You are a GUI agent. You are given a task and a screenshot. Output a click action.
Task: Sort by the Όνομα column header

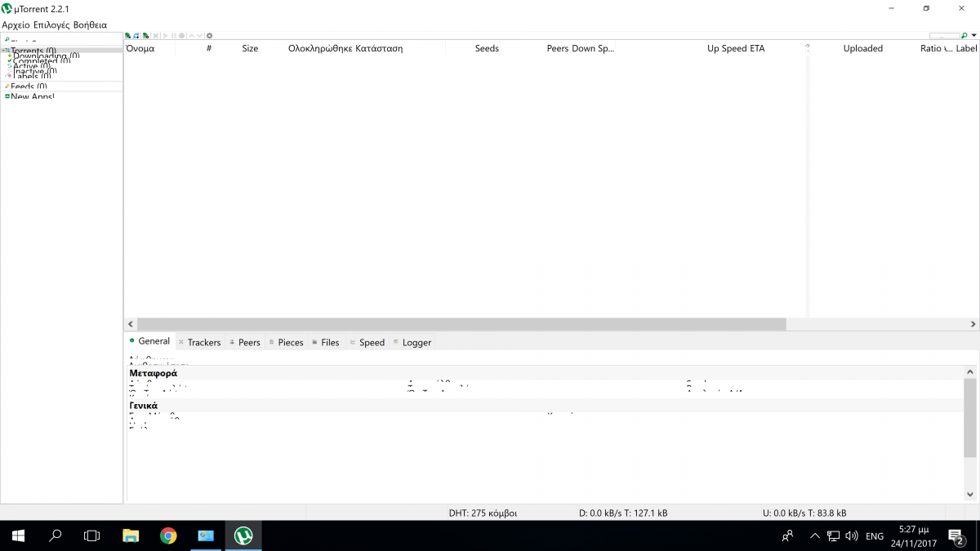[x=140, y=48]
